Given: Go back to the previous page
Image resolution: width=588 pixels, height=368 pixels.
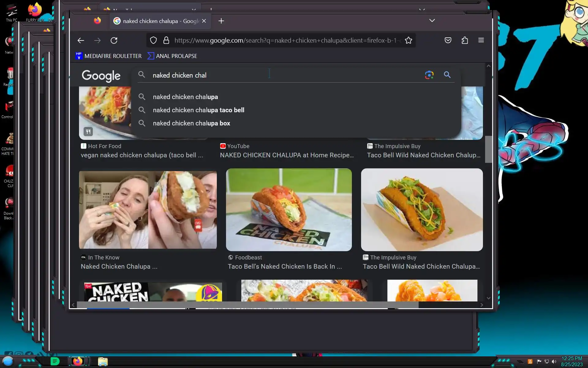Looking at the screenshot, I should click(x=81, y=40).
